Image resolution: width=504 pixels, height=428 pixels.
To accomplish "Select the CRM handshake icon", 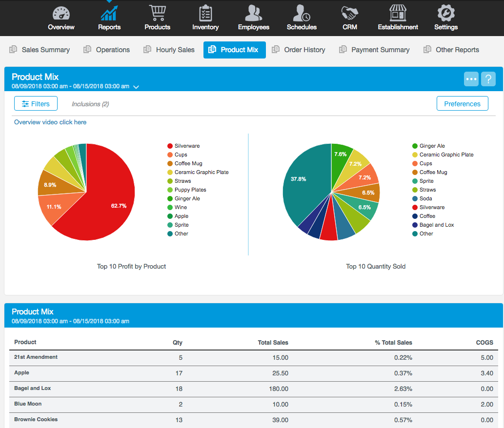I will [x=349, y=13].
